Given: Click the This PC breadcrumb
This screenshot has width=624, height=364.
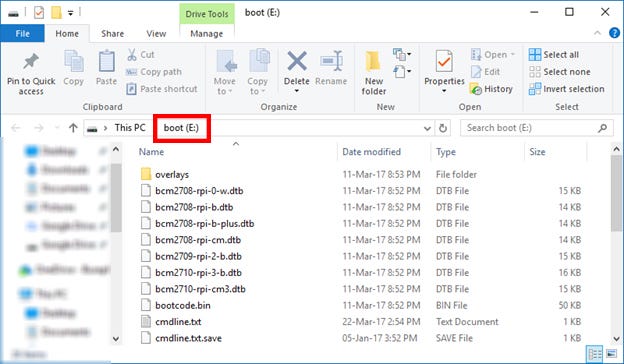Looking at the screenshot, I should (x=130, y=128).
